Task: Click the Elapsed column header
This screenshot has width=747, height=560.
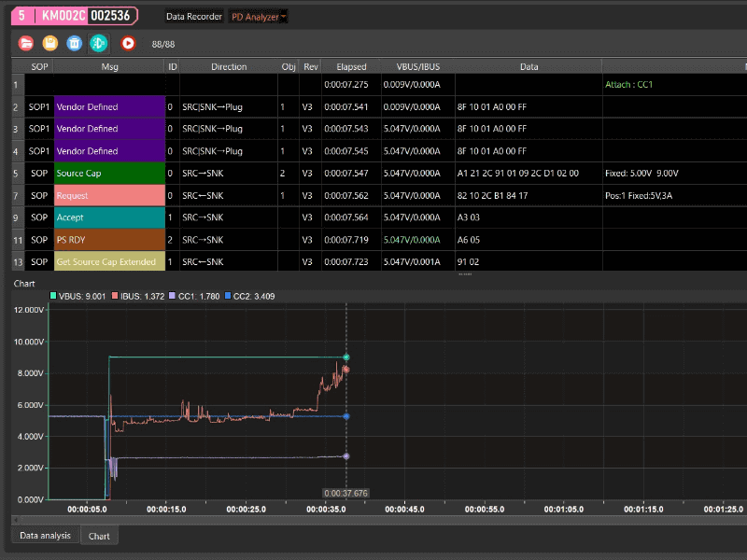Action: pos(351,66)
